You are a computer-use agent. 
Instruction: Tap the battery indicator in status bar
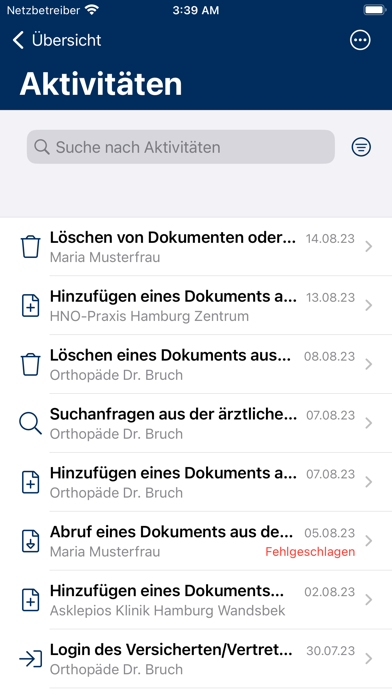point(374,10)
